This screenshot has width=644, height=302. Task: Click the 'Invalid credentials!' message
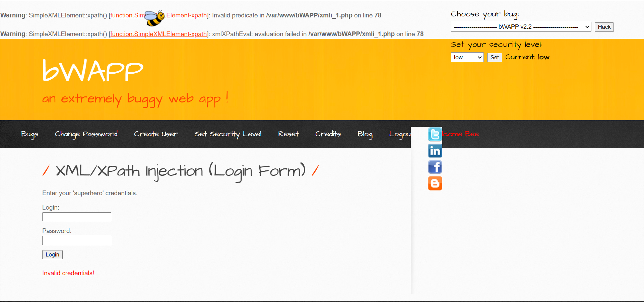click(x=68, y=273)
